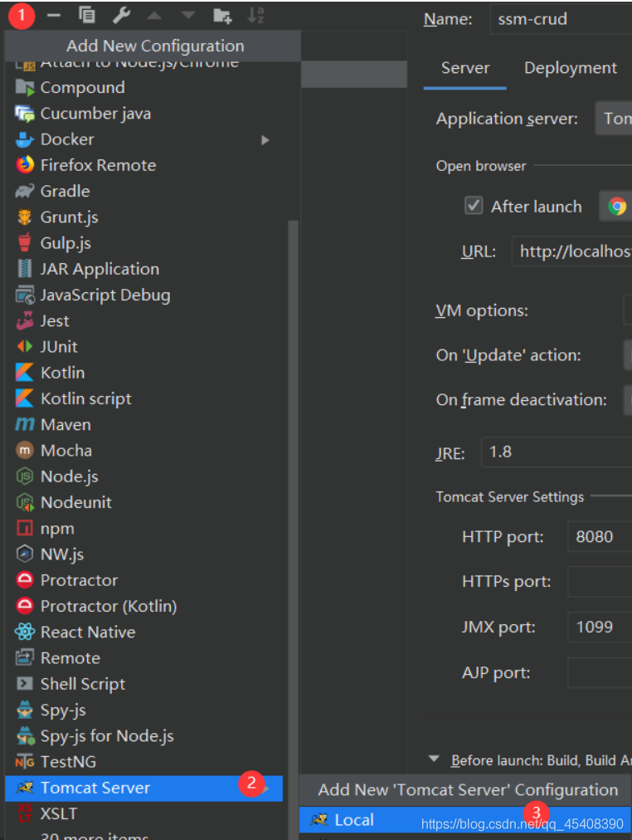Screen dimensions: 632x840
Task: Select Kotlin script configuration
Action: click(x=143, y=398)
